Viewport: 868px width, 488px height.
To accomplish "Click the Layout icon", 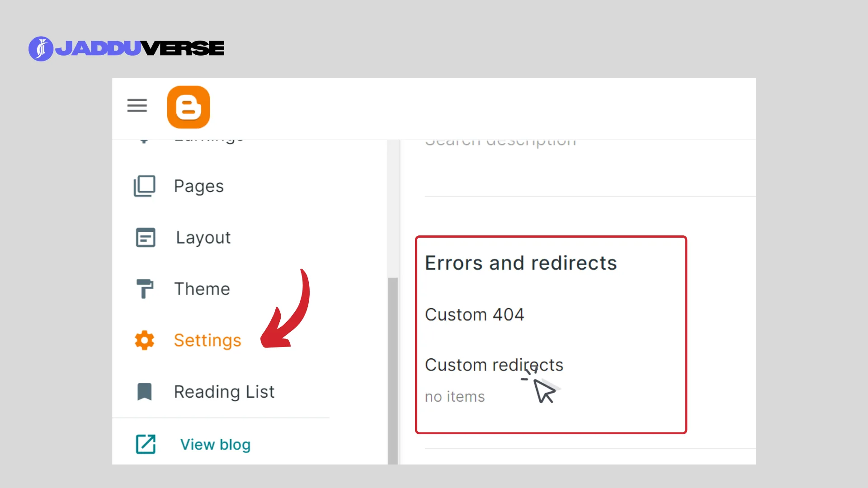I will tap(146, 237).
